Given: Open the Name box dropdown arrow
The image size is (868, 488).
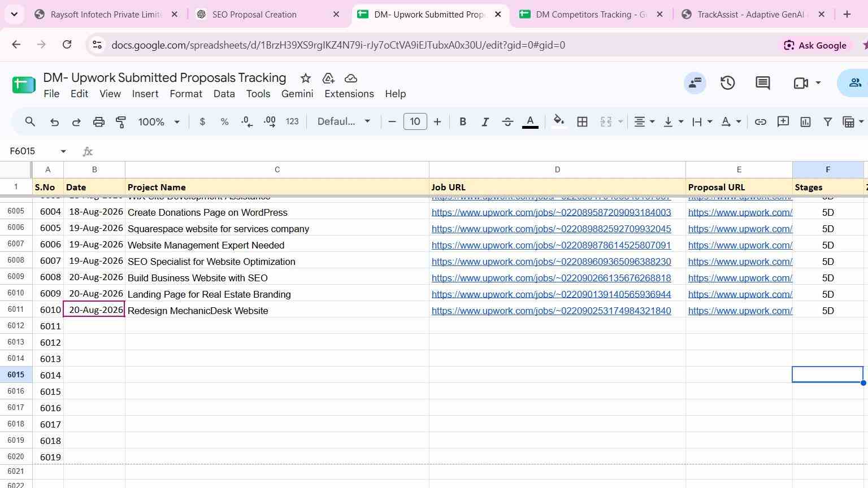Looking at the screenshot, I should click(63, 151).
